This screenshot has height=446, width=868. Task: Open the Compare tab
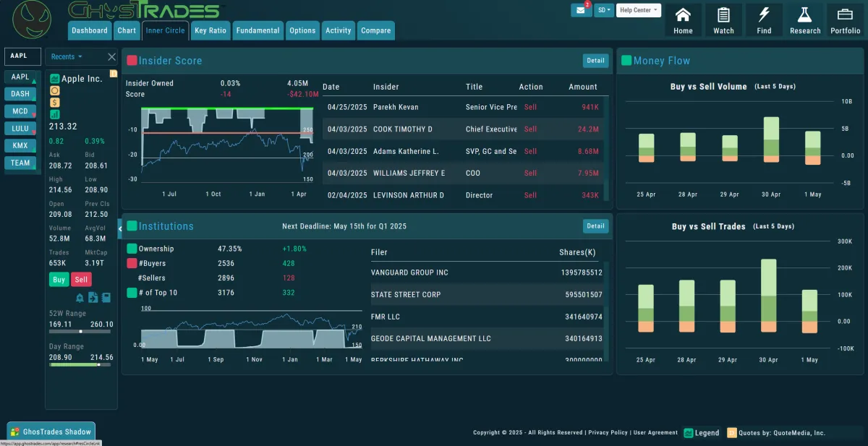375,30
